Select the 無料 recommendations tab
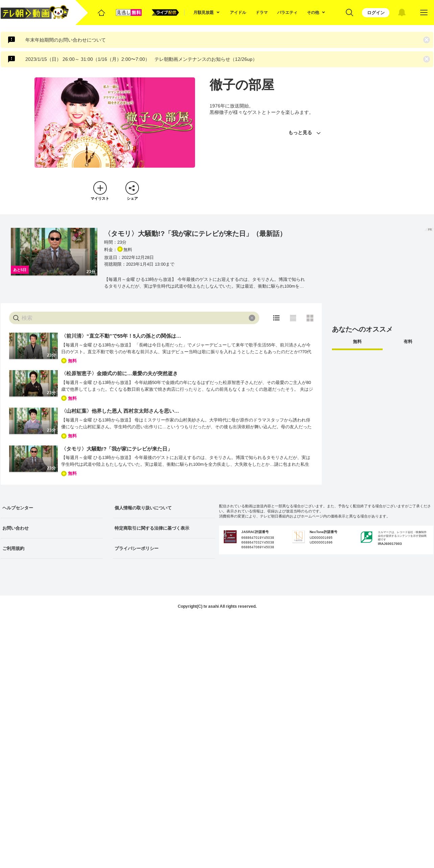This screenshot has width=434, height=868. (x=357, y=342)
